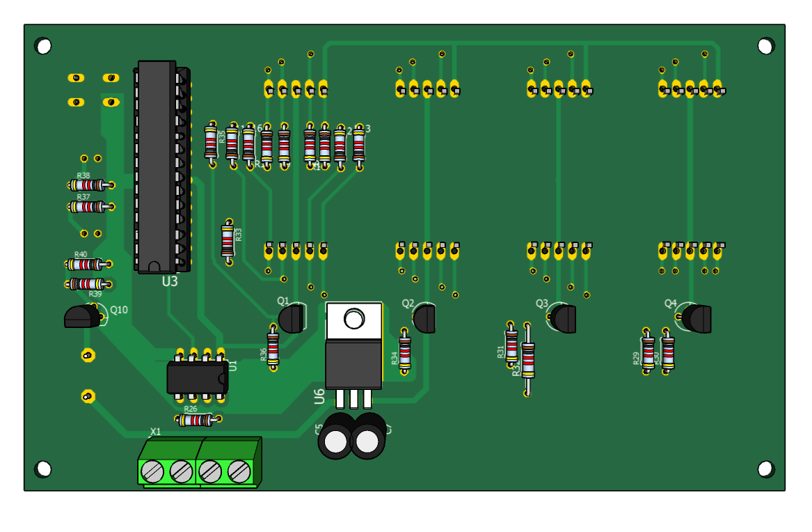Click resistor R31 beside Q3
This screenshot has height=532, width=812.
[x=511, y=345]
